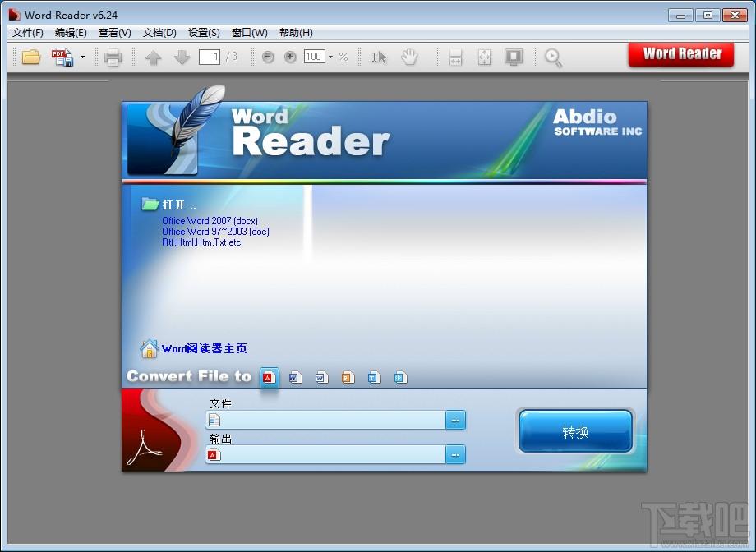Click the Abdio Software Inc logo
The image size is (756, 552).
coord(597,122)
